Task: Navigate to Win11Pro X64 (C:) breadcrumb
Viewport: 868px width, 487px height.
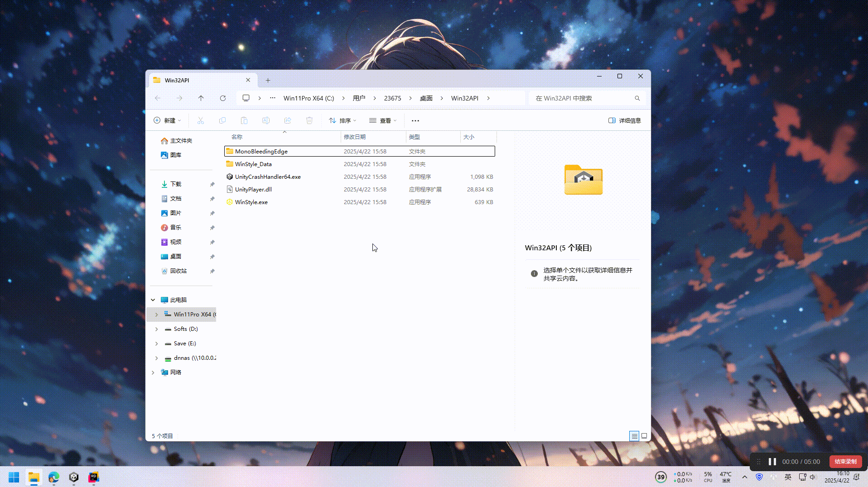Action: [309, 98]
